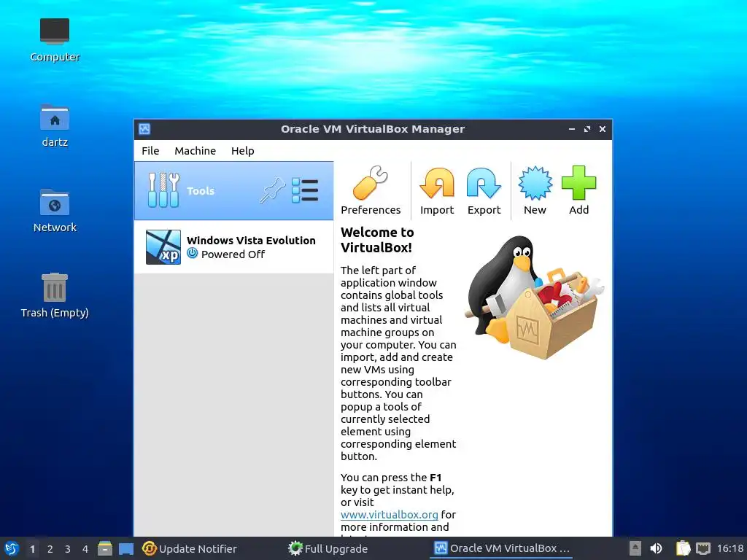Open the application start menu in taskbar
The image size is (747, 560).
pyautogui.click(x=12, y=548)
